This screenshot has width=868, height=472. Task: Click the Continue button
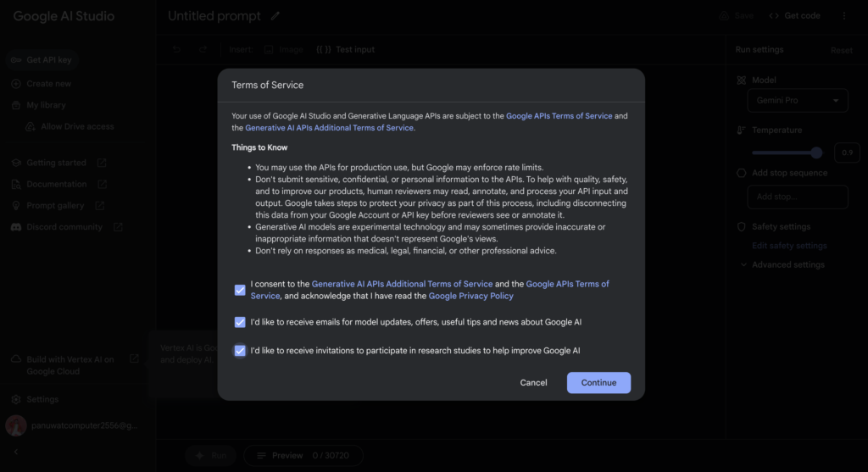tap(598, 382)
